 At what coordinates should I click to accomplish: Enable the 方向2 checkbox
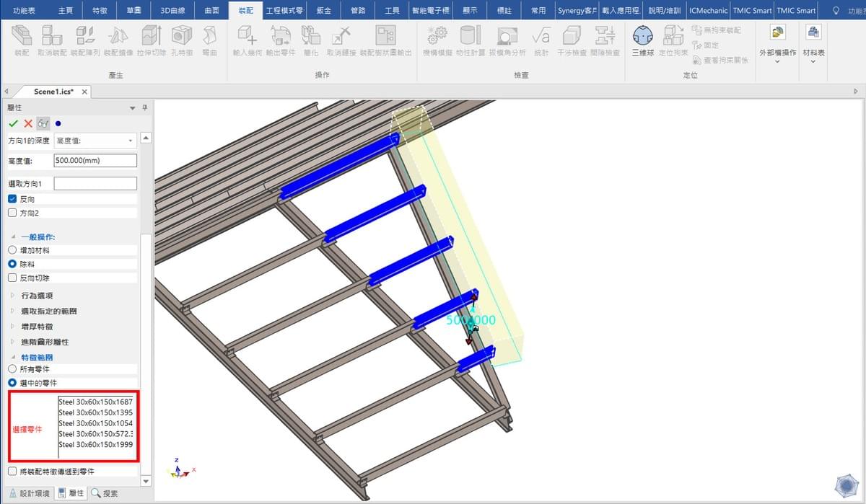click(x=12, y=213)
